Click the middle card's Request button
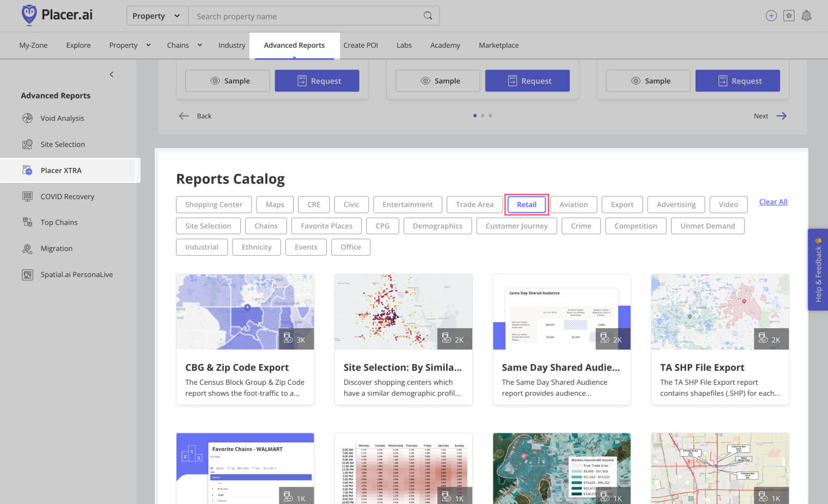The image size is (828, 504). [x=527, y=81]
